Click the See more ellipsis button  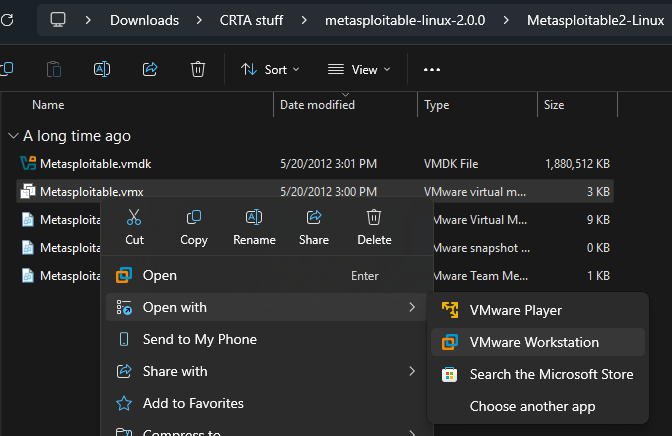432,69
